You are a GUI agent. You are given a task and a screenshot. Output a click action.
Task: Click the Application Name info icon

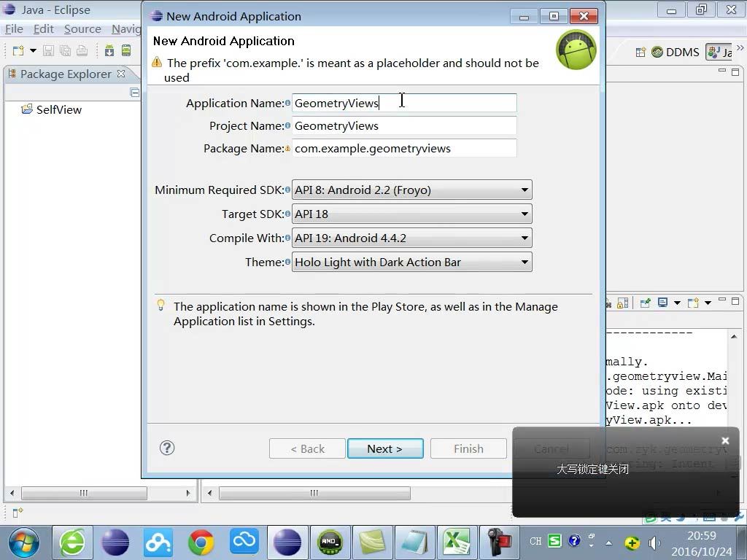click(x=287, y=103)
